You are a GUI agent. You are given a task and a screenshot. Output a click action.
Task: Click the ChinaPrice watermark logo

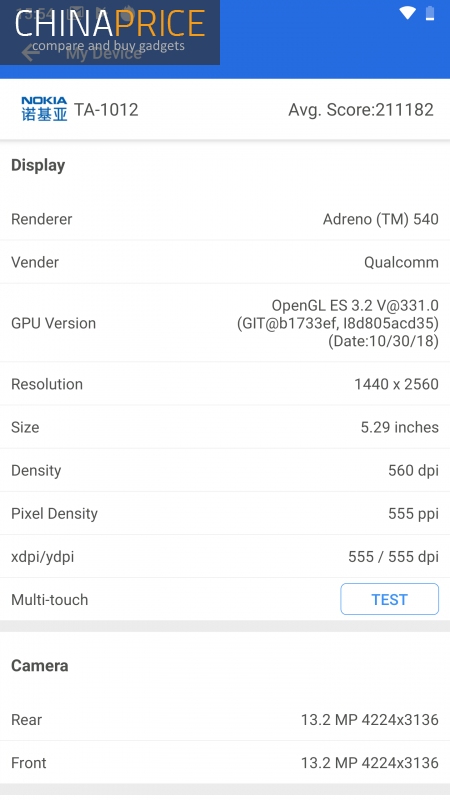110,32
